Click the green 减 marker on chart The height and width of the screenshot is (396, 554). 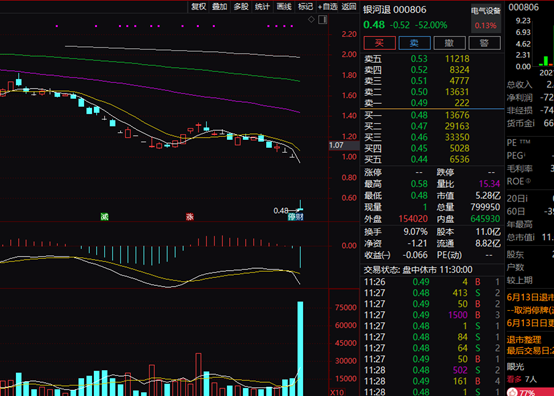(104, 217)
